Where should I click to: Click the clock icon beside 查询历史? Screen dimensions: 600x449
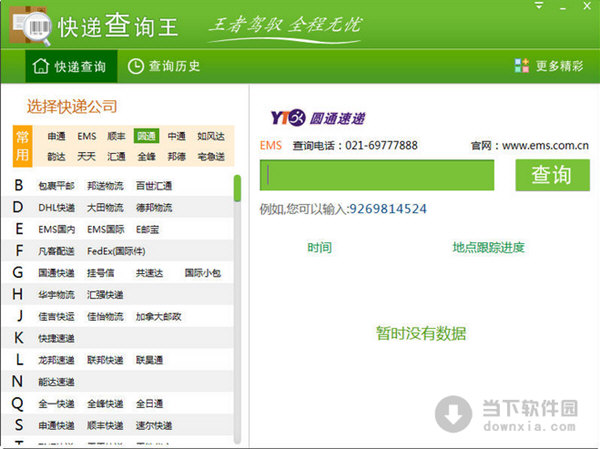(135, 66)
